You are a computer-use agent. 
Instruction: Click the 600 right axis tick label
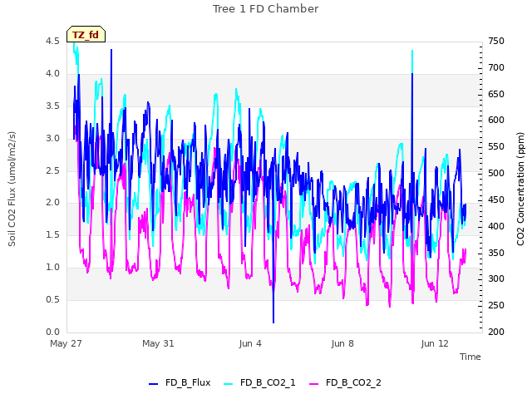[x=496, y=120]
